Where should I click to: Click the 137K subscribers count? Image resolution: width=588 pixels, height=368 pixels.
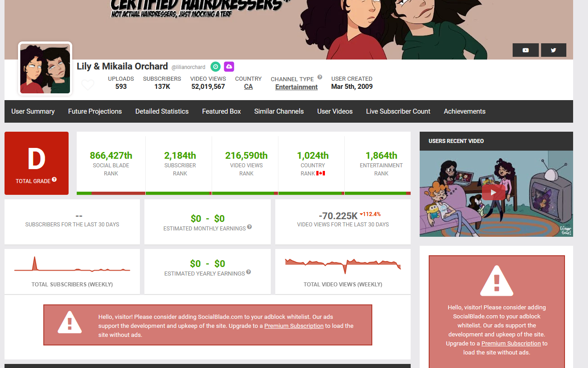[162, 87]
